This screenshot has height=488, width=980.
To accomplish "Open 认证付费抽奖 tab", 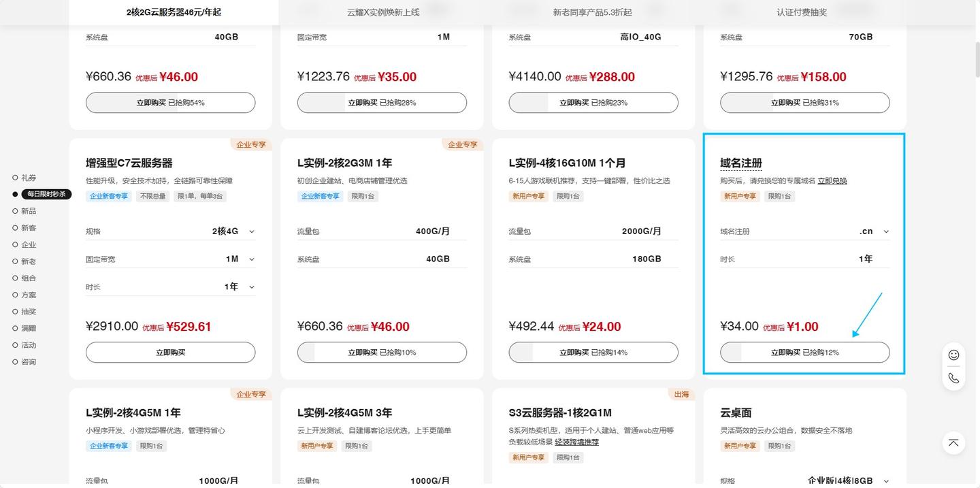I will tap(802, 12).
